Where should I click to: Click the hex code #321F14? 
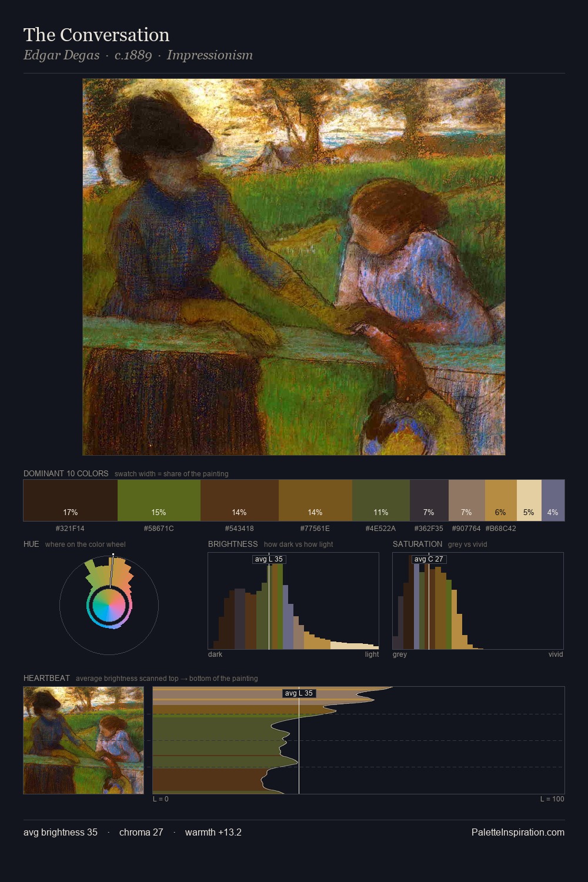[x=70, y=529]
